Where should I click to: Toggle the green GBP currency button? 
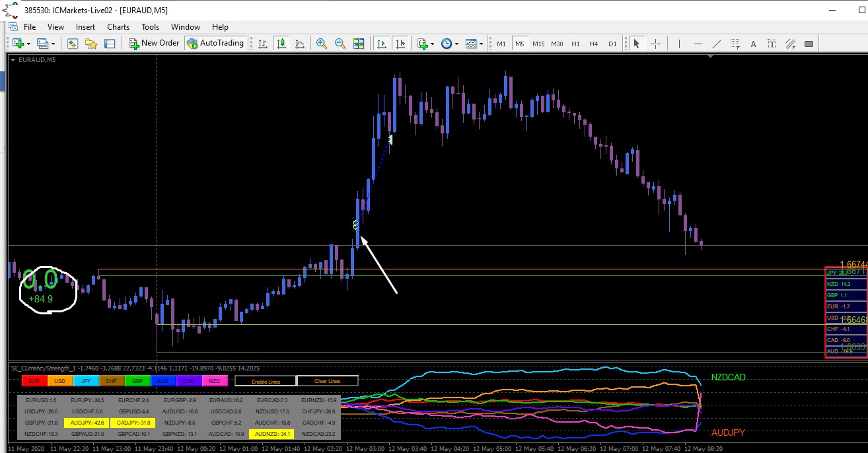pyautogui.click(x=137, y=381)
